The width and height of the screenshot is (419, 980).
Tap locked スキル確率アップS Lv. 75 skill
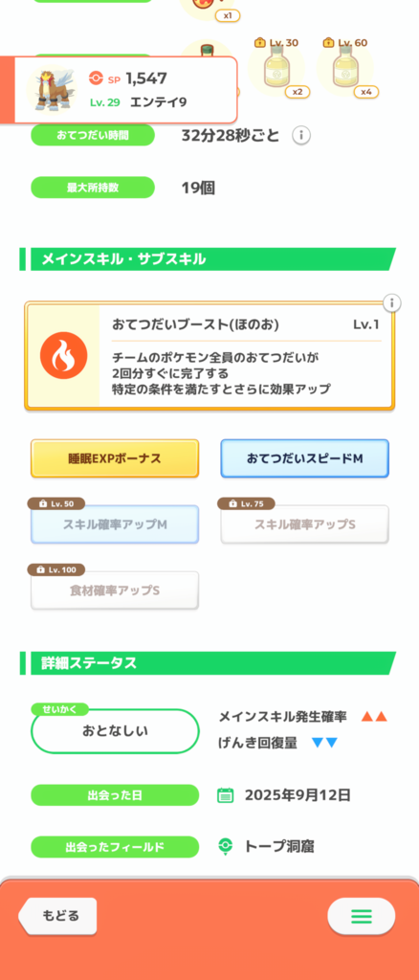click(x=305, y=524)
